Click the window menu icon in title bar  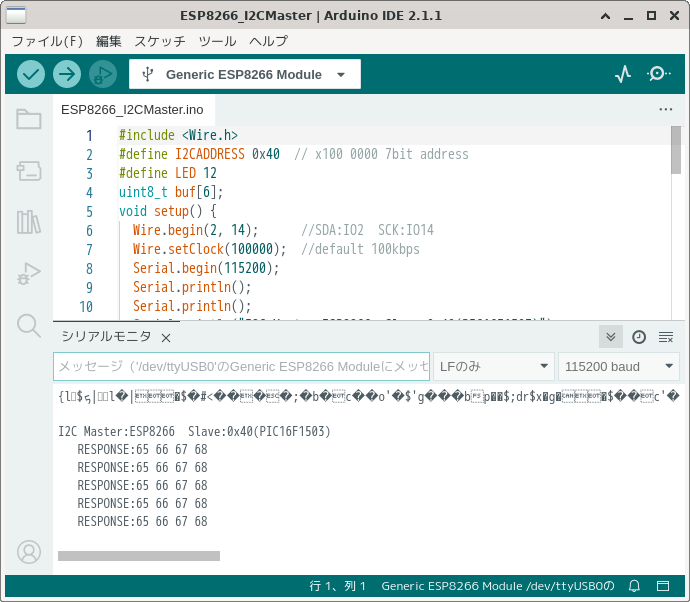click(x=16, y=15)
